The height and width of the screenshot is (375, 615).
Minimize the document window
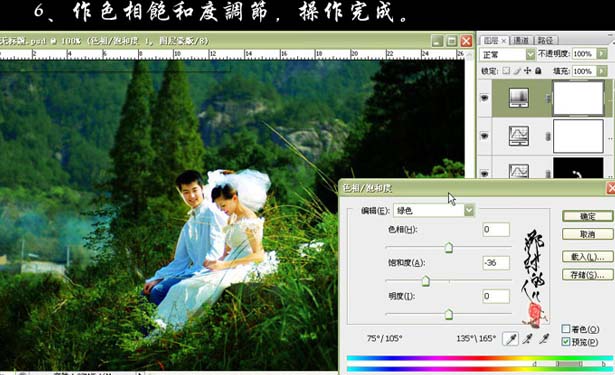(x=437, y=41)
